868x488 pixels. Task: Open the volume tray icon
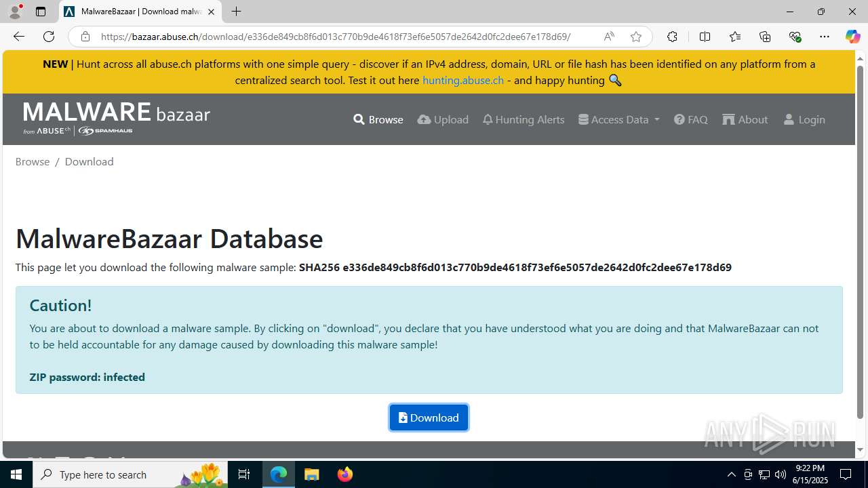click(781, 474)
